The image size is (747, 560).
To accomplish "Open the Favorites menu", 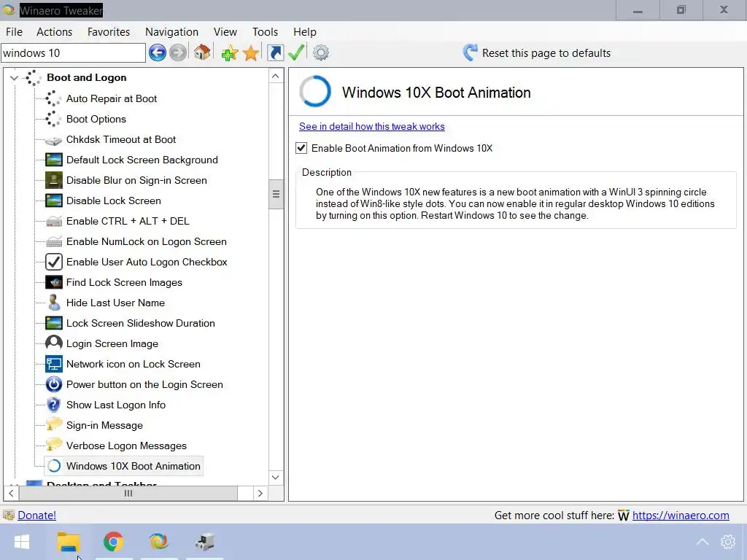I will [x=109, y=32].
